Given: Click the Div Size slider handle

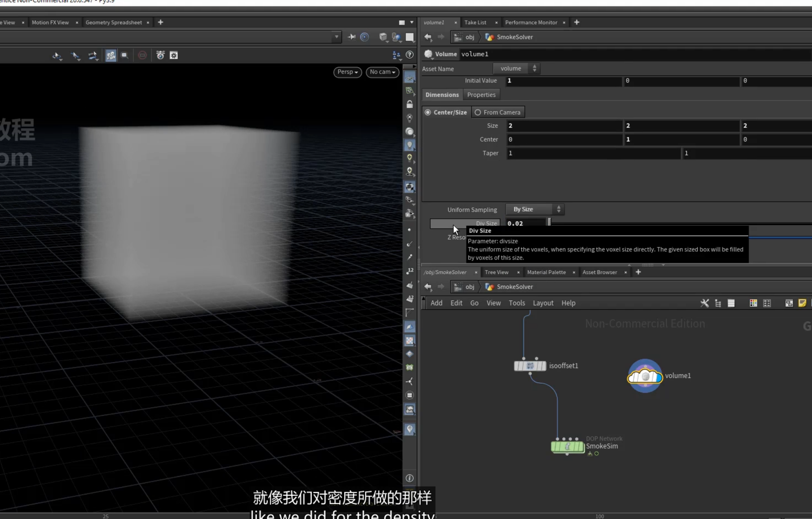Looking at the screenshot, I should (549, 222).
